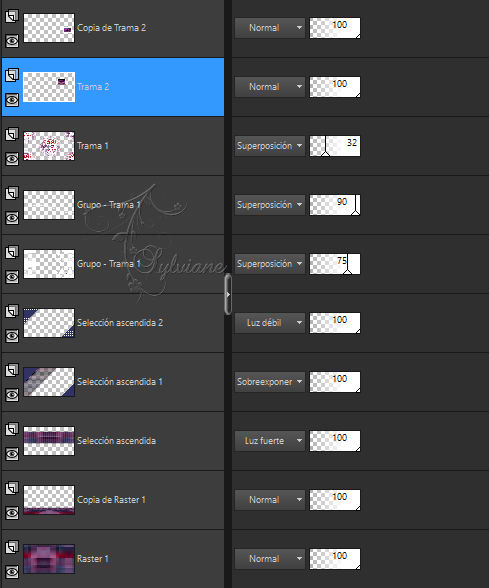Select the Copia de Trama 2 layer
Image resolution: width=489 pixels, height=588 pixels.
(x=112, y=28)
